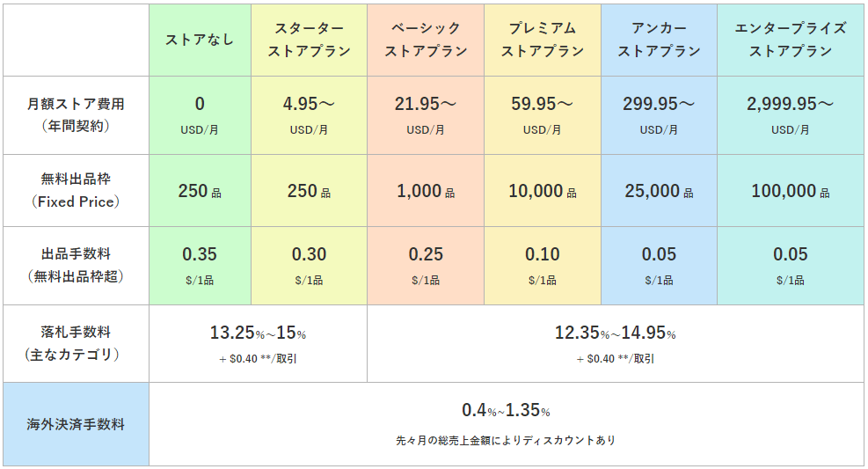Click the 0.4%~1.35% overseas payment fee
The width and height of the screenshot is (868, 469).
tap(506, 411)
